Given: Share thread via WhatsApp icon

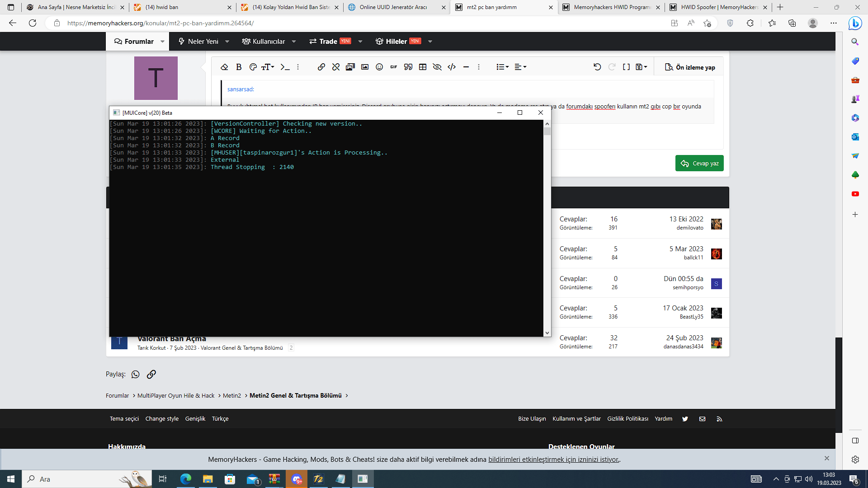Looking at the screenshot, I should 136,374.
